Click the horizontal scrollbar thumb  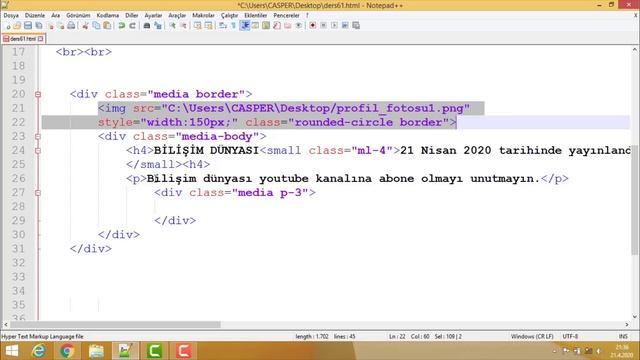click(x=116, y=324)
